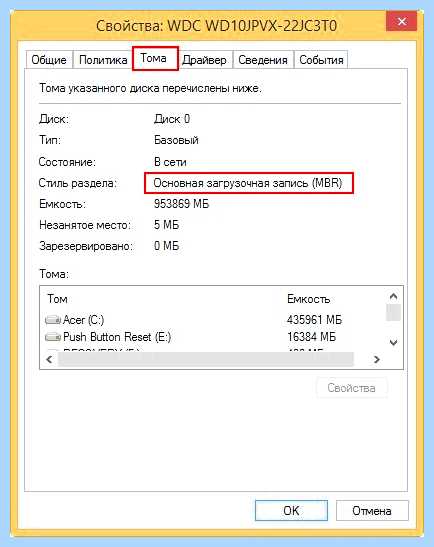Image resolution: width=434 pixels, height=547 pixels.
Task: Click the Основная загрузочная запись (MBR) value
Action: coord(248,183)
